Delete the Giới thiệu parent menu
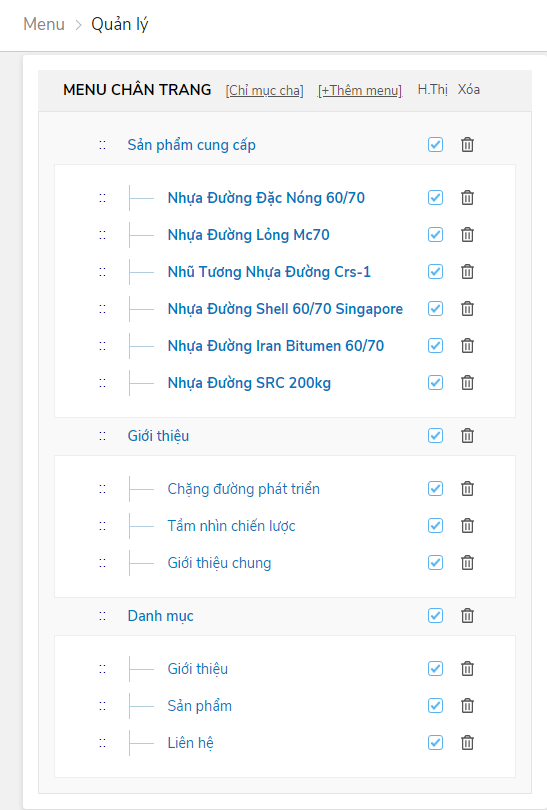 [467, 435]
